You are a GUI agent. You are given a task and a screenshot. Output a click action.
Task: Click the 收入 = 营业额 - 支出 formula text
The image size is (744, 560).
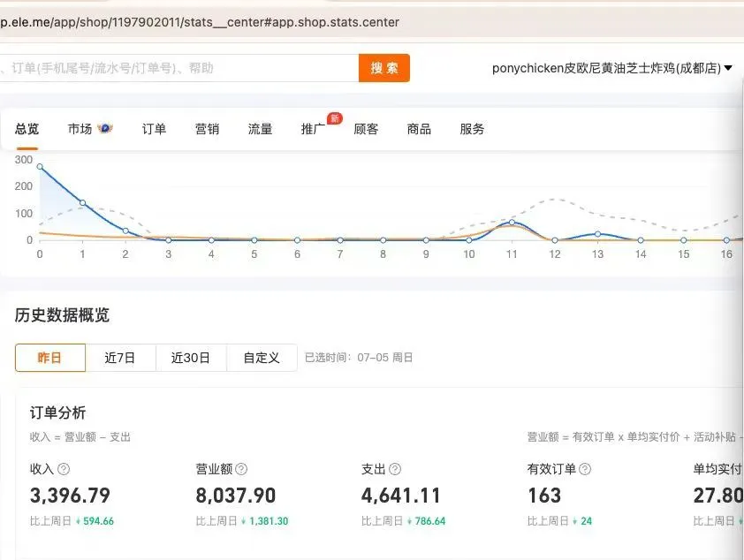[x=80, y=436]
